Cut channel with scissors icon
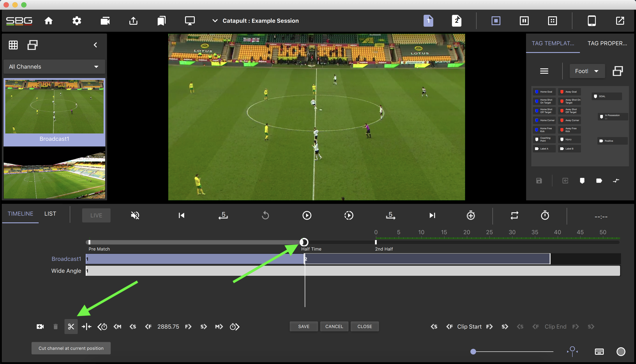 (x=71, y=326)
